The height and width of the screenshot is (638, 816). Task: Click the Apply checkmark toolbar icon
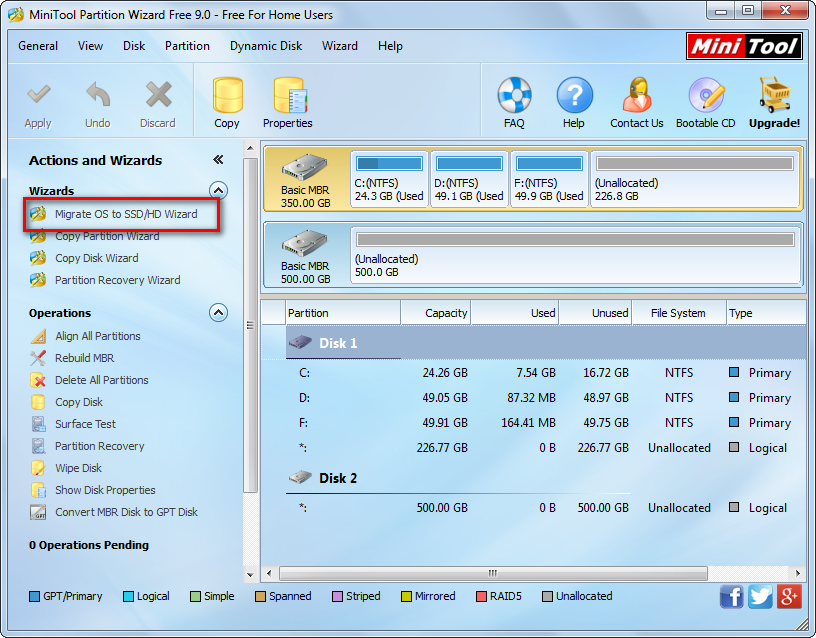[x=39, y=95]
